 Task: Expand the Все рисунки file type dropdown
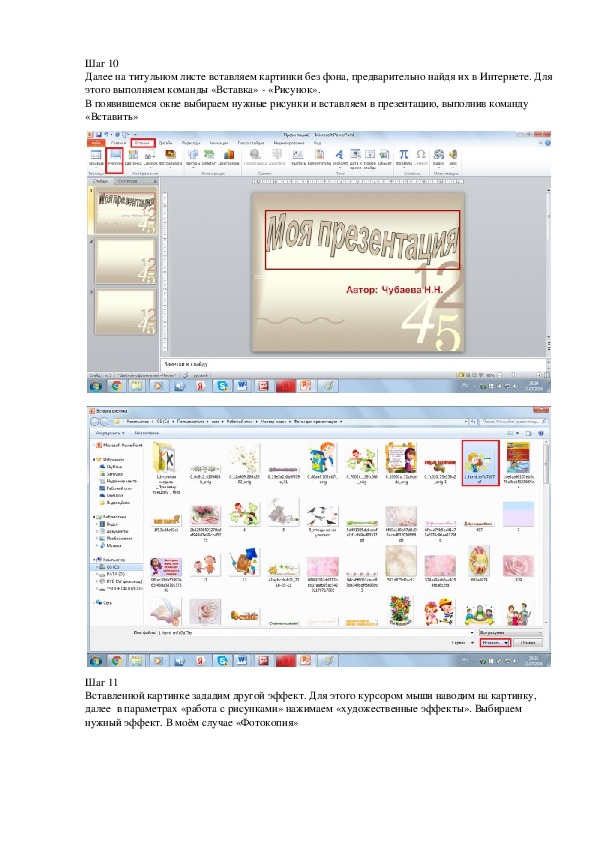point(510,633)
